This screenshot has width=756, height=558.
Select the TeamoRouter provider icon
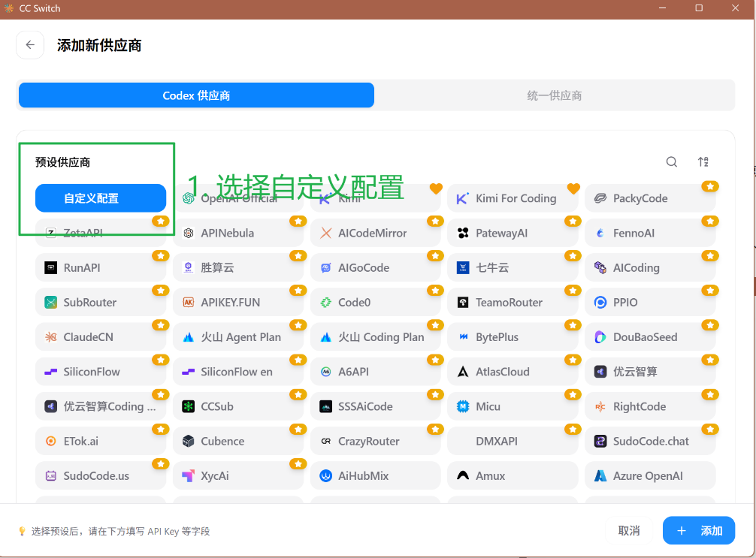tap(463, 303)
